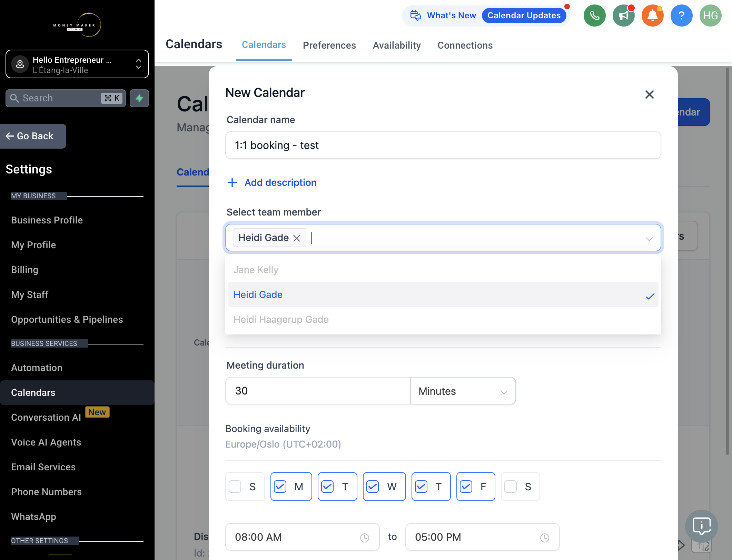Open the help question mark icon
The width and height of the screenshot is (732, 560).
point(681,16)
